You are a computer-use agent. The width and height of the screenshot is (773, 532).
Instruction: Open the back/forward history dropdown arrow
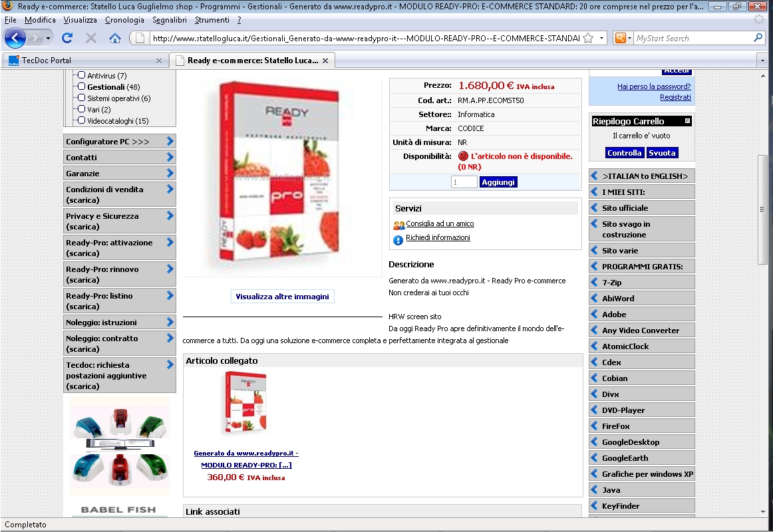(x=48, y=38)
